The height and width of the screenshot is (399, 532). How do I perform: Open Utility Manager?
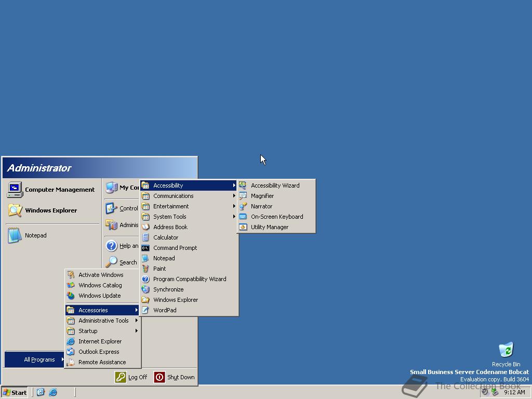click(276, 227)
